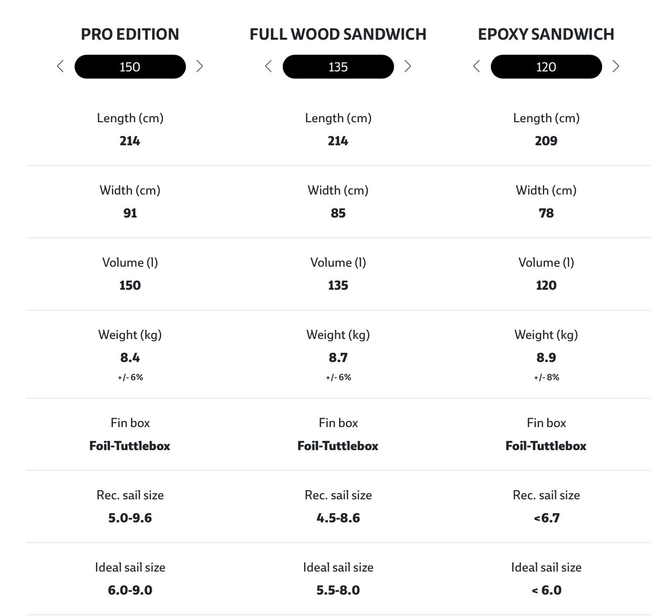Go to previous Full Wood Sandwich size
The image size is (672, 616).
pyautogui.click(x=268, y=66)
